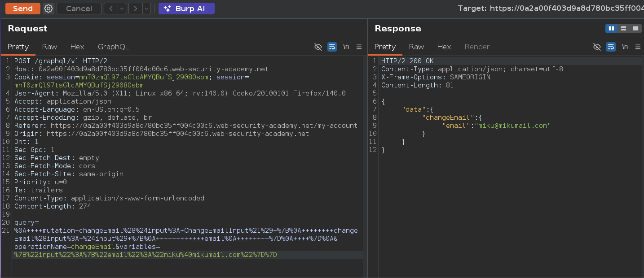
Task: Click the Accept: application/json header
Action: pyautogui.click(x=63, y=101)
